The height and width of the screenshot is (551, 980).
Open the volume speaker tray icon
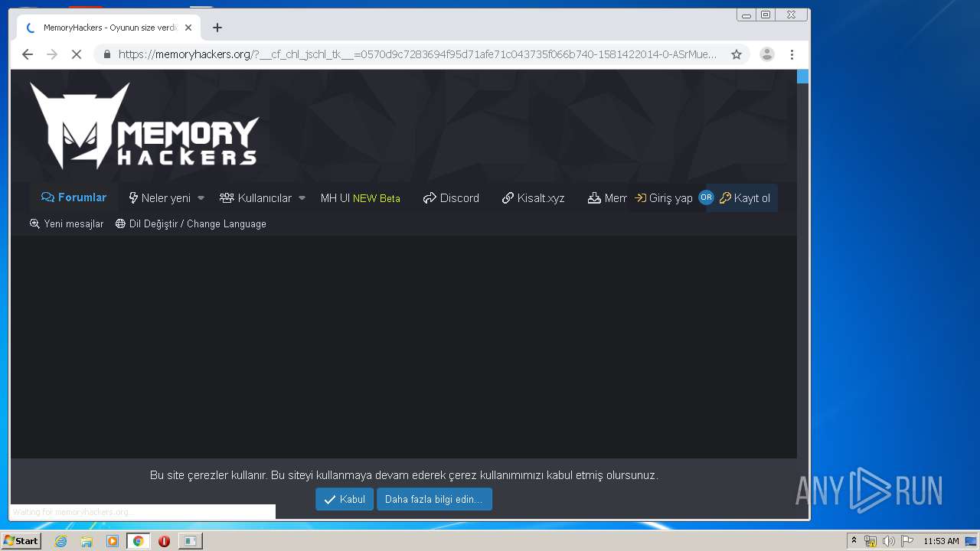[888, 541]
